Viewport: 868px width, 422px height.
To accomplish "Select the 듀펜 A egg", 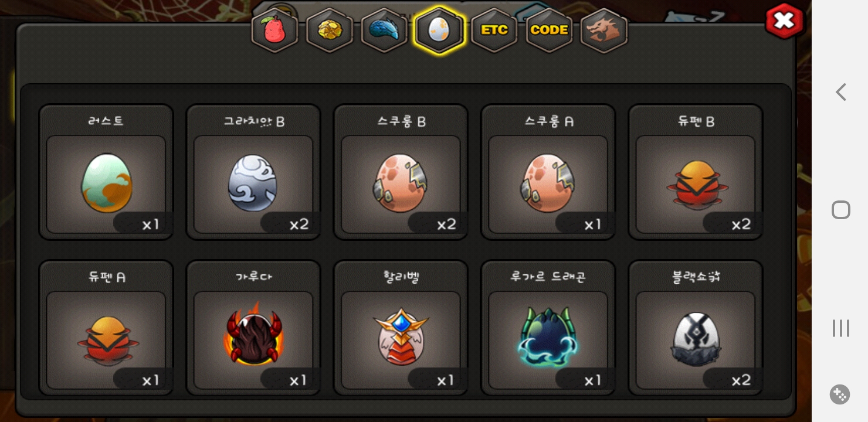I will point(106,328).
